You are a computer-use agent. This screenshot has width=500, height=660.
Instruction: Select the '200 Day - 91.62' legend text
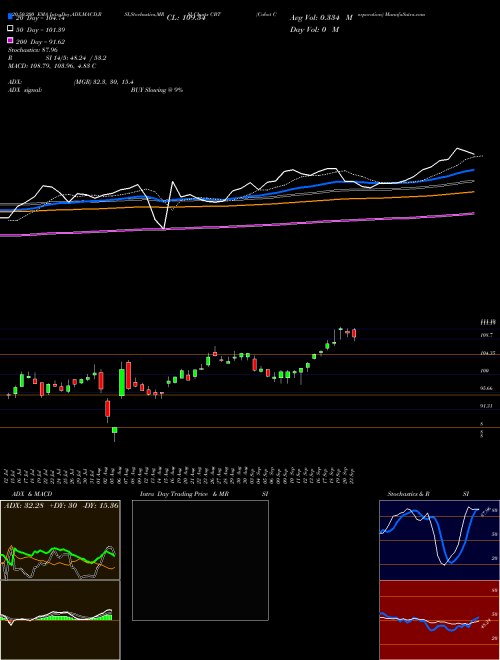pyautogui.click(x=40, y=42)
